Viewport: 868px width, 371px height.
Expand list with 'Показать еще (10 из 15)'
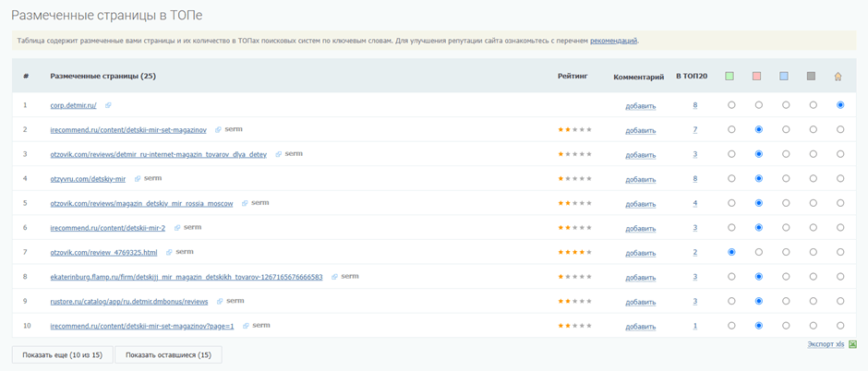tap(62, 354)
